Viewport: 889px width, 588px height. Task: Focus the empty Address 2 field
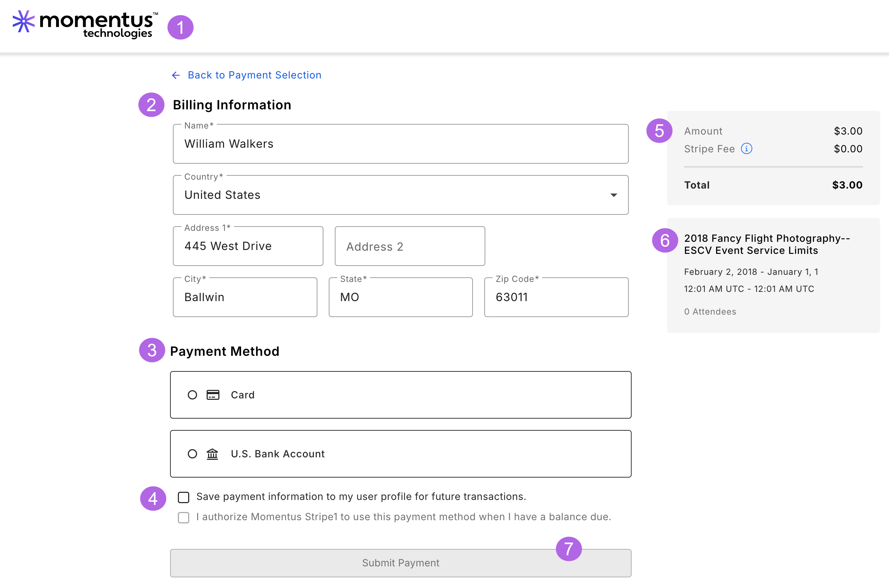coord(409,246)
